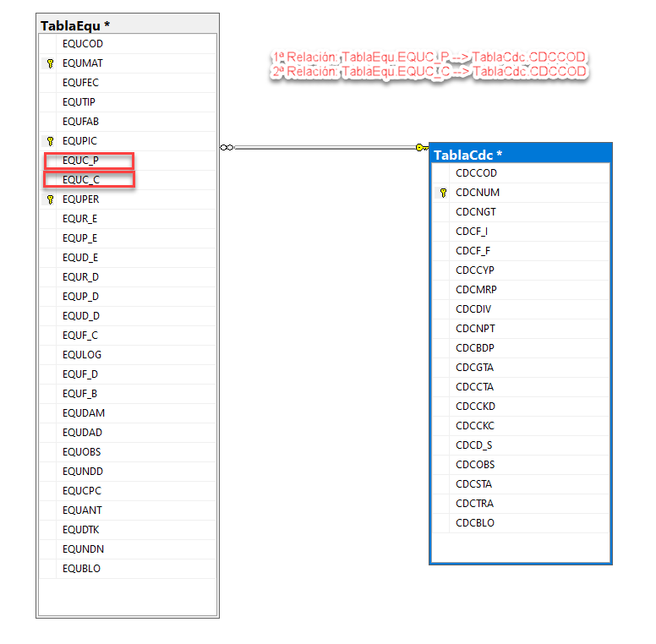Screen dimensions: 656x644
Task: Select the EQUF_D column row
Action: coord(128,374)
